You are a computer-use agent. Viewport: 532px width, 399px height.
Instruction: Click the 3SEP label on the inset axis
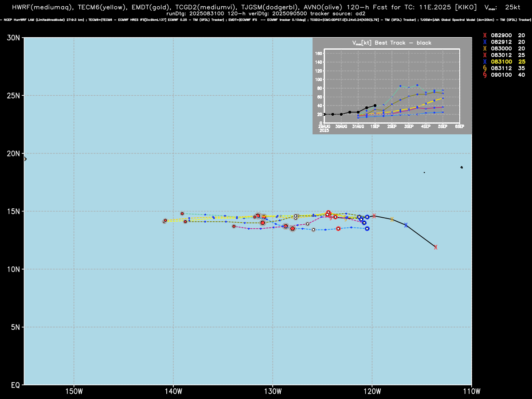coord(409,127)
